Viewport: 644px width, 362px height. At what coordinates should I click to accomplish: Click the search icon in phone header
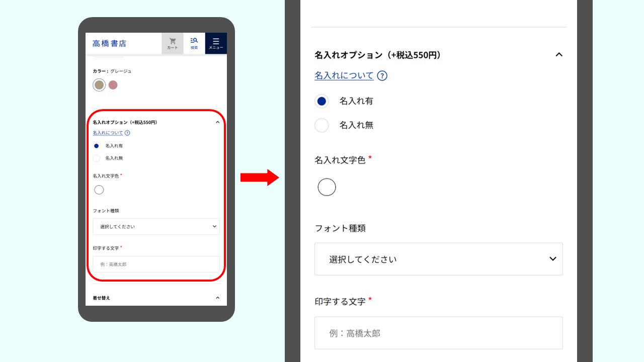194,43
